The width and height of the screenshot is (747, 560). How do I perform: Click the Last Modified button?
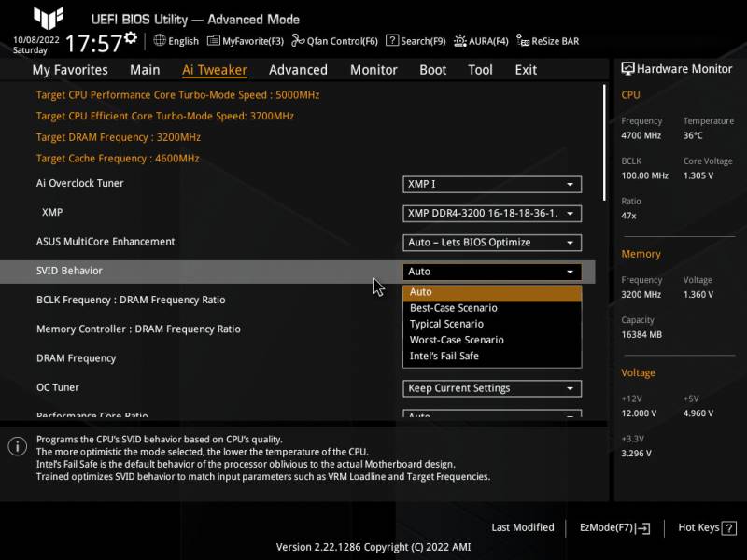click(x=523, y=527)
